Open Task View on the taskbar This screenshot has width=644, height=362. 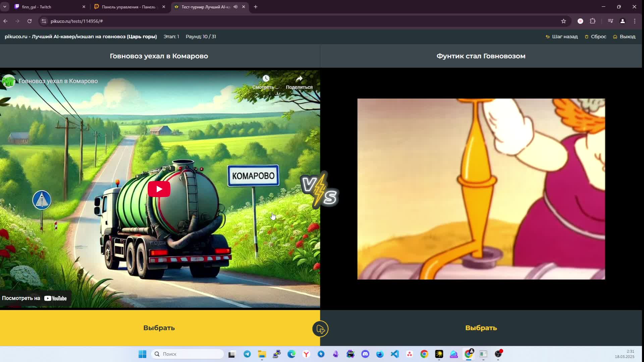(x=232, y=354)
